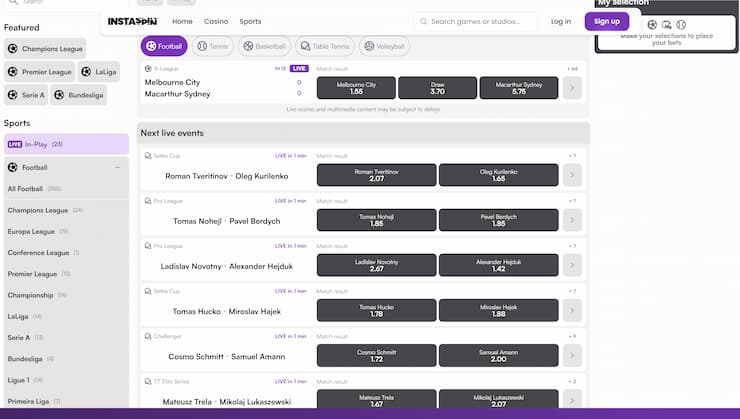Bet on Melbourne City at 1.55

tap(356, 88)
